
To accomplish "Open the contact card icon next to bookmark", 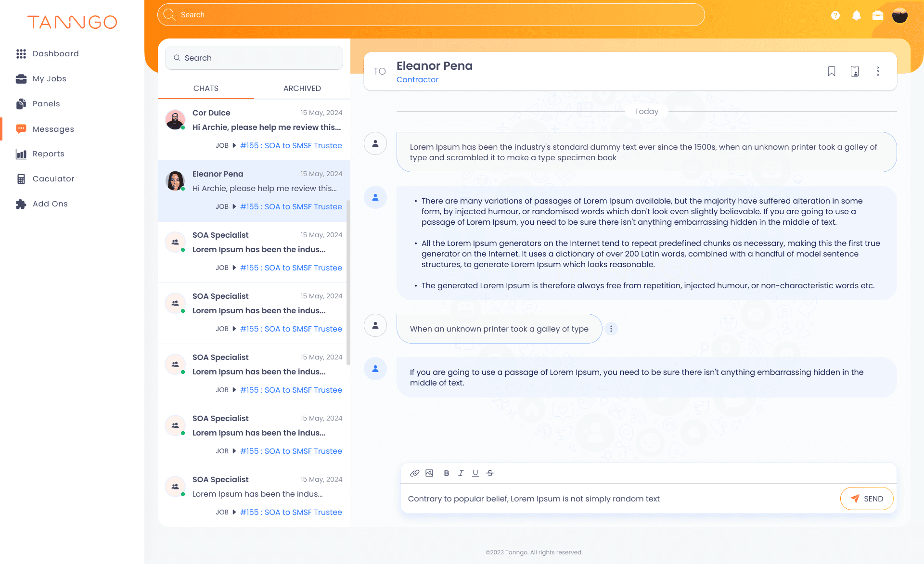I will [x=855, y=71].
